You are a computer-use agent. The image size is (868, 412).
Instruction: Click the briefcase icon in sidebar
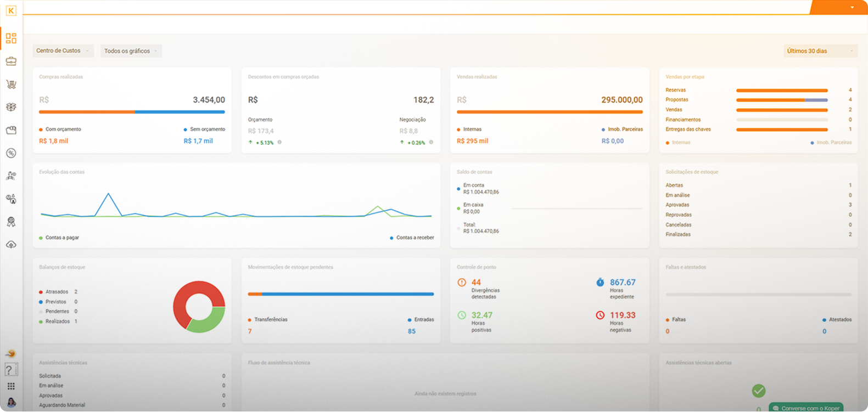[x=11, y=61]
